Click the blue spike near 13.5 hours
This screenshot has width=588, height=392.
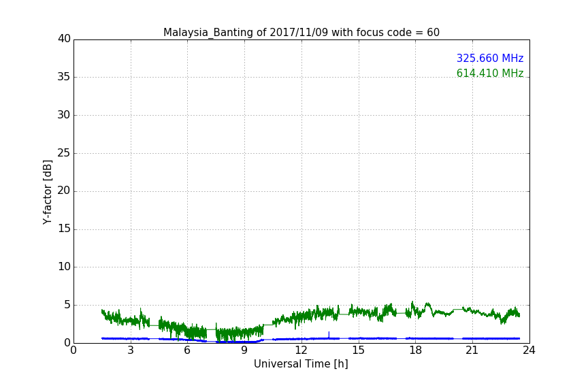tap(329, 335)
